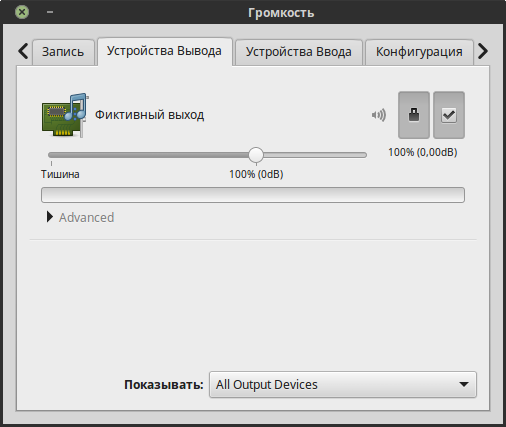The image size is (506, 427).
Task: Click the sound card device icon
Action: pyautogui.click(x=65, y=115)
